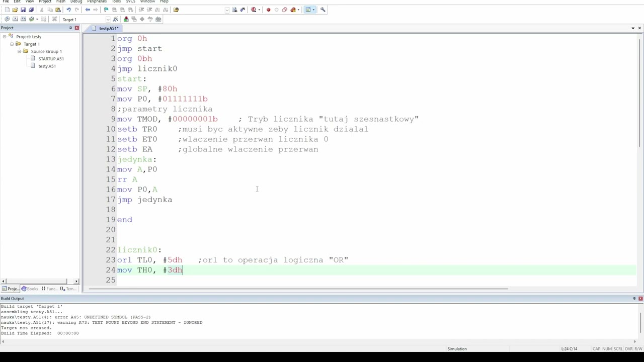This screenshot has height=362, width=644.
Task: Open the File menu
Action: point(6,2)
